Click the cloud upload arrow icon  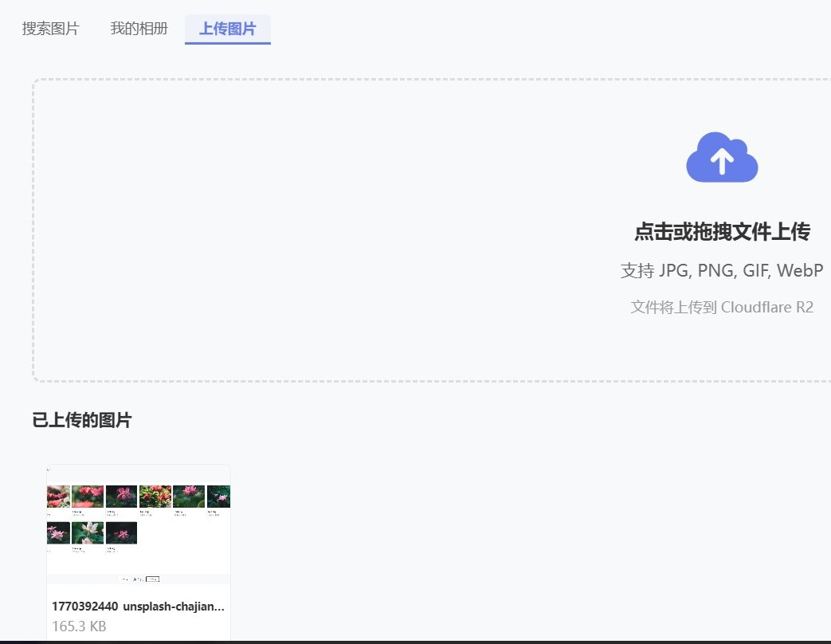(722, 158)
